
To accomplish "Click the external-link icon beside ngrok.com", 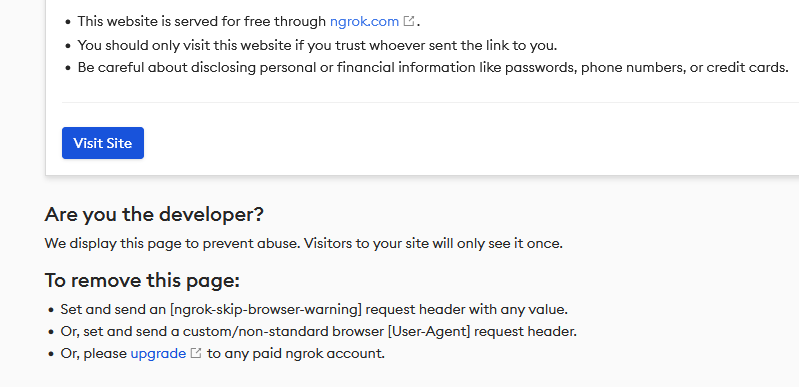I will (x=409, y=21).
